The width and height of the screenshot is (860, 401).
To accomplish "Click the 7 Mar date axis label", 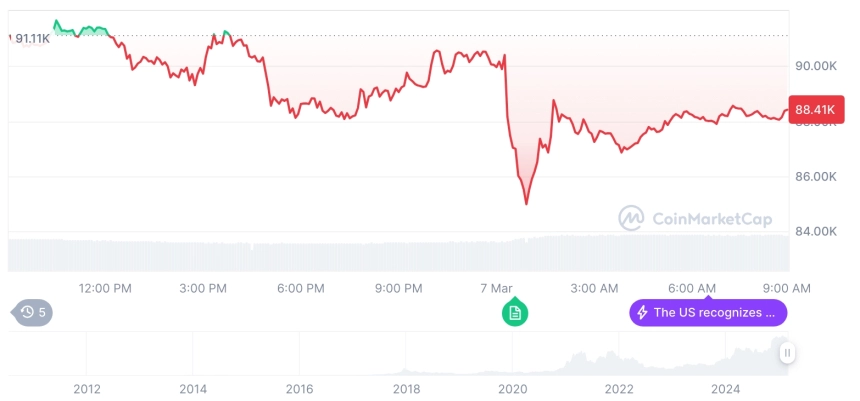I will pos(496,288).
